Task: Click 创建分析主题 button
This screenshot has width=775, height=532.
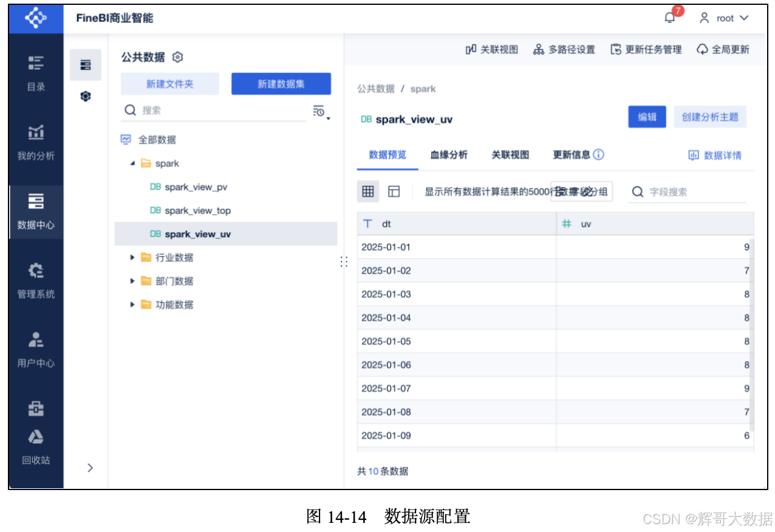Action: (x=710, y=117)
